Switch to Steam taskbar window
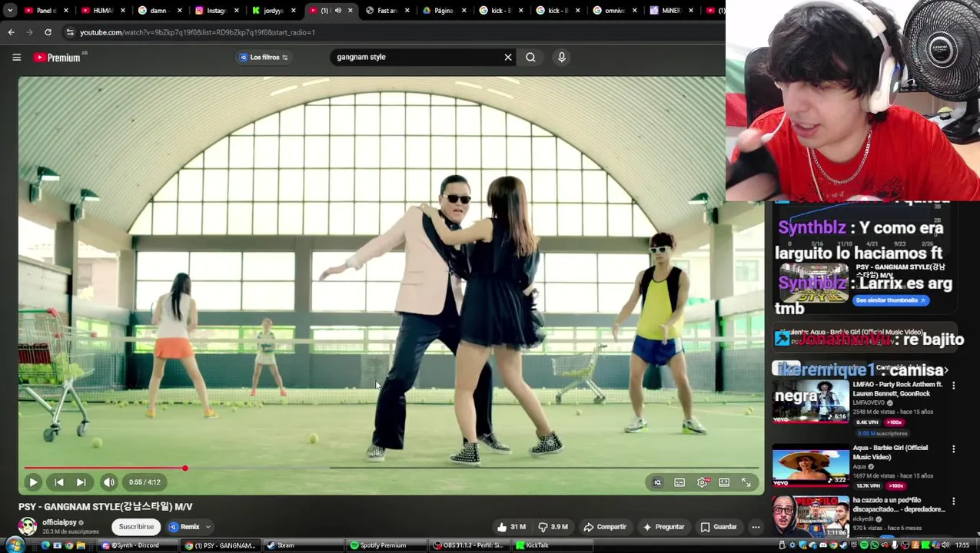This screenshot has width=980, height=553. pos(304,545)
